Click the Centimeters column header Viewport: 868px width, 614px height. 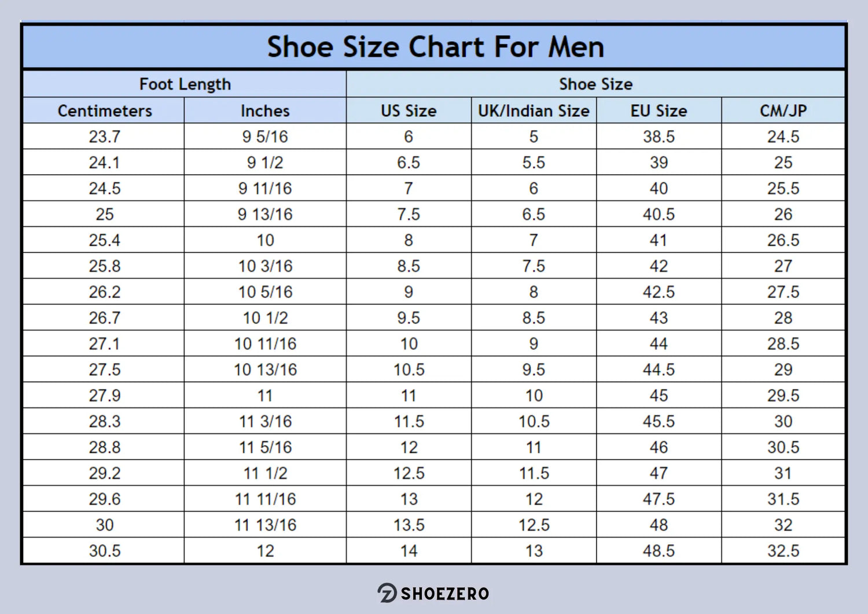(105, 111)
